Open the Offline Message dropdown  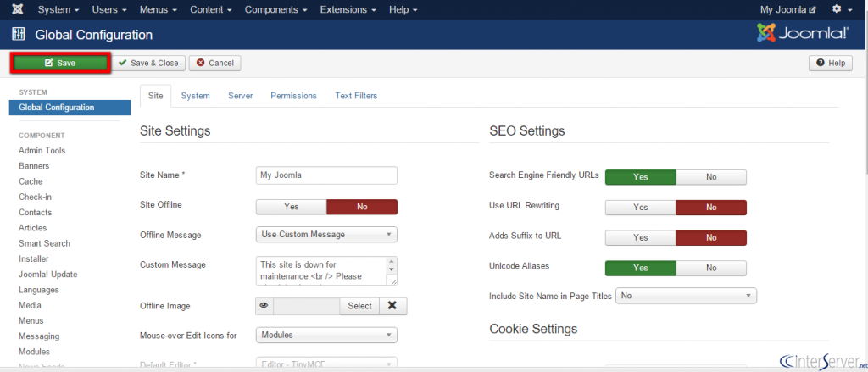click(x=326, y=234)
